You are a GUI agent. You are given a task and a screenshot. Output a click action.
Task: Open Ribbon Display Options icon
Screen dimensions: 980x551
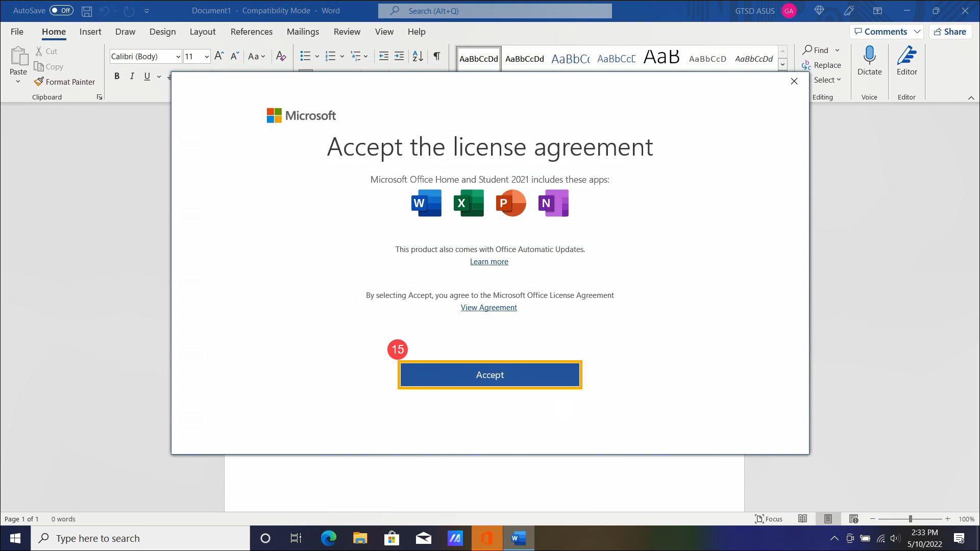(x=877, y=10)
